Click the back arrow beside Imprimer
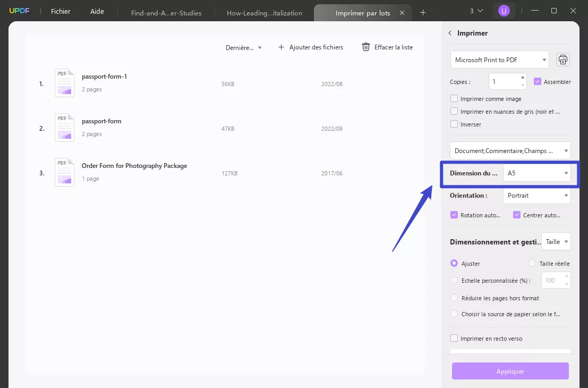Viewport: 588px width, 388px height. point(450,33)
